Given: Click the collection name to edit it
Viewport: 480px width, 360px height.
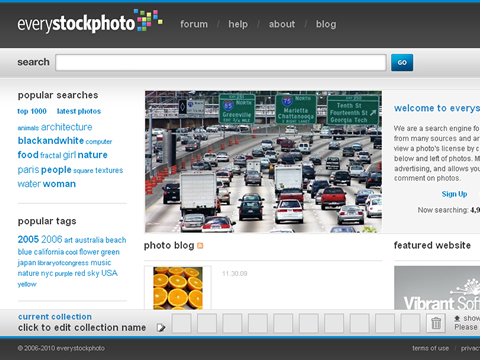Looking at the screenshot, I should click(x=82, y=328).
